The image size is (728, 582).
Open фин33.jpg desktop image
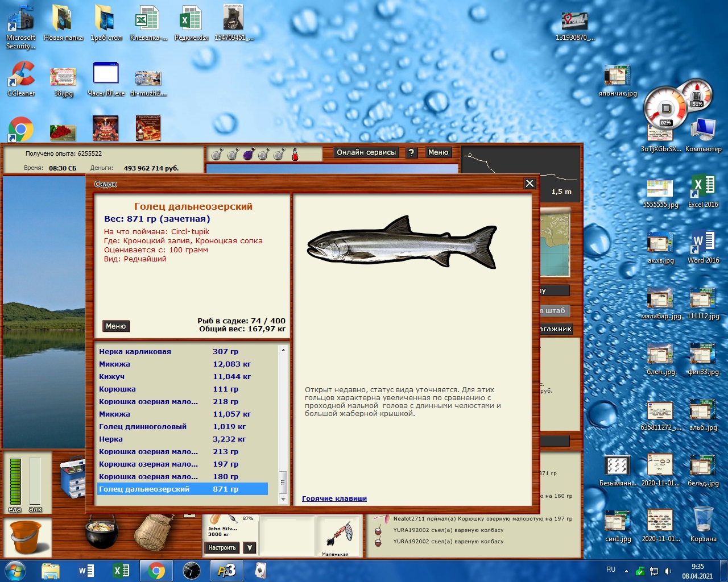(x=703, y=358)
